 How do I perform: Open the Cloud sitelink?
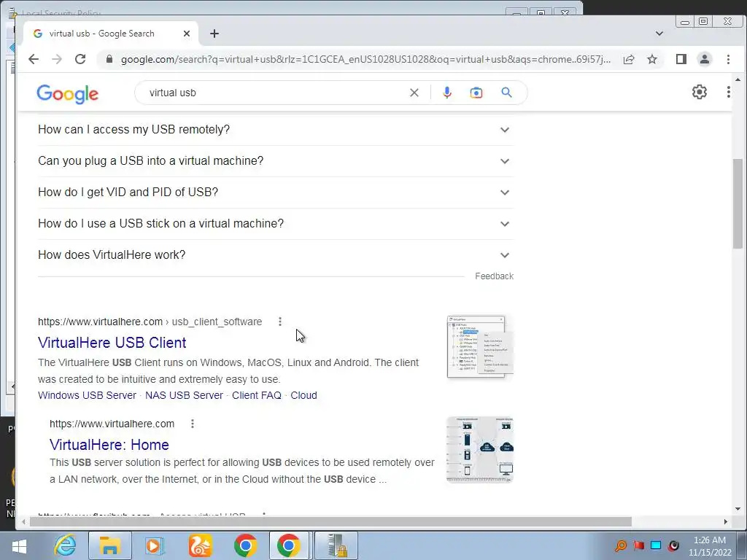click(x=303, y=395)
